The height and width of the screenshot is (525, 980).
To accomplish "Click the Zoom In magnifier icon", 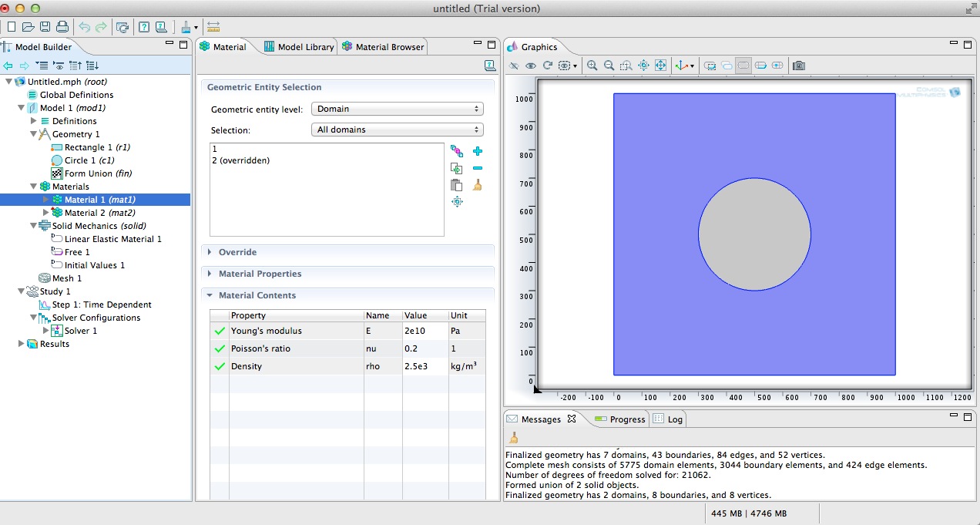I will coord(592,66).
